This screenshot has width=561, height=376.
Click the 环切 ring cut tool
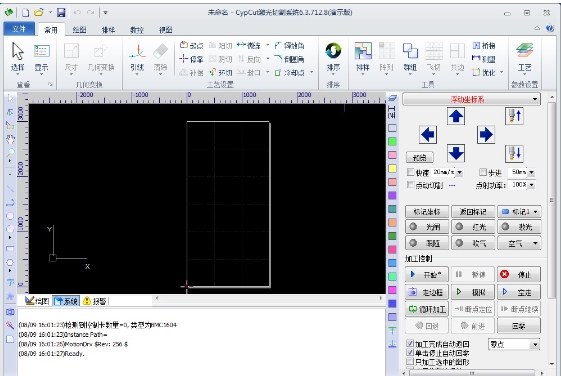click(x=221, y=72)
